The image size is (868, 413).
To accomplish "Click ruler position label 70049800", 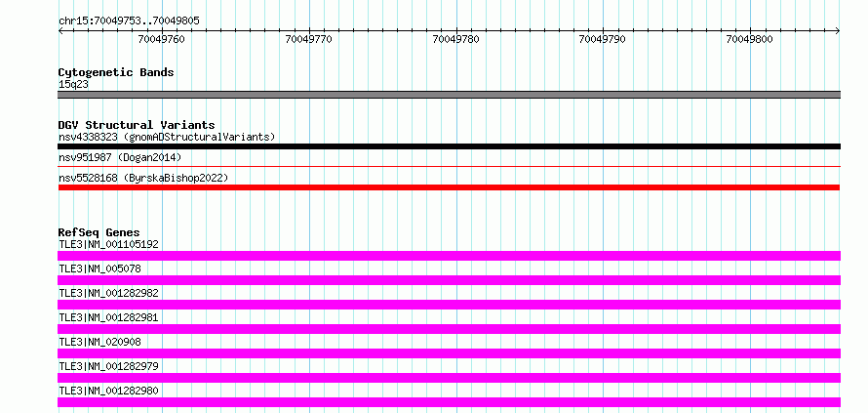I will point(750,39).
